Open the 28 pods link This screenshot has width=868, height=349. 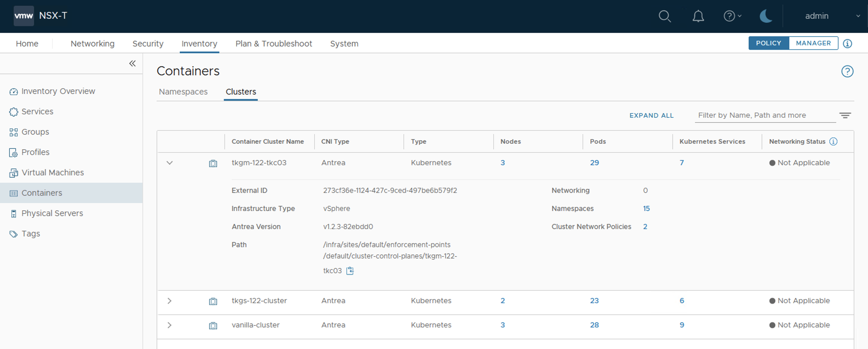pyautogui.click(x=594, y=325)
